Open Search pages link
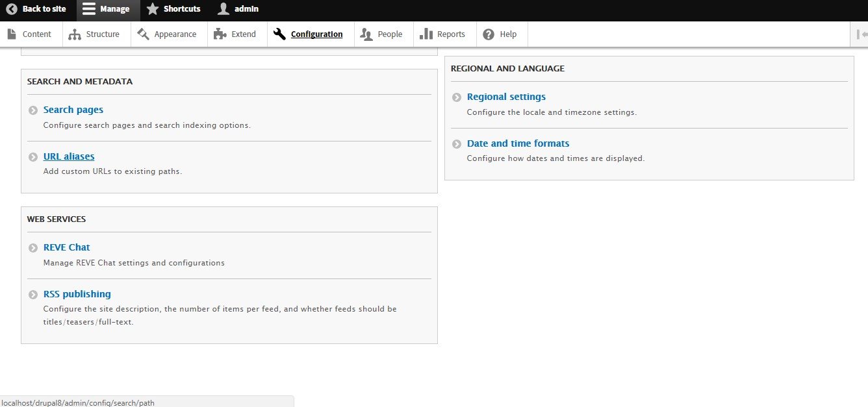This screenshot has height=407, width=868. [73, 110]
